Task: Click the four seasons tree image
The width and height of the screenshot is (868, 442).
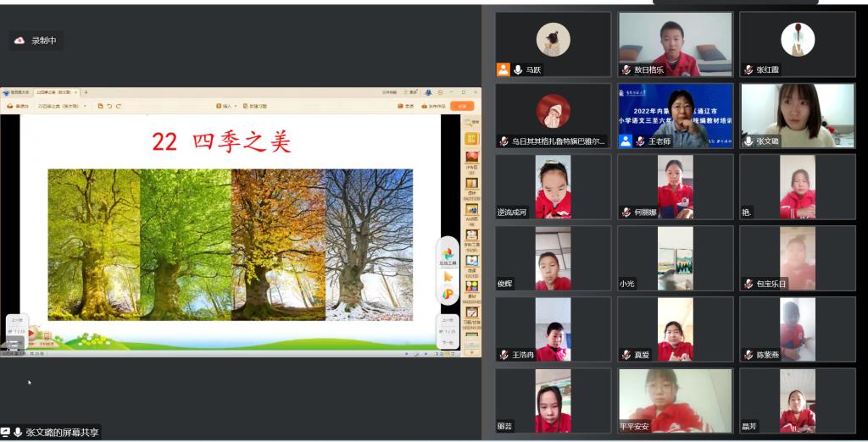Action: pyautogui.click(x=230, y=244)
